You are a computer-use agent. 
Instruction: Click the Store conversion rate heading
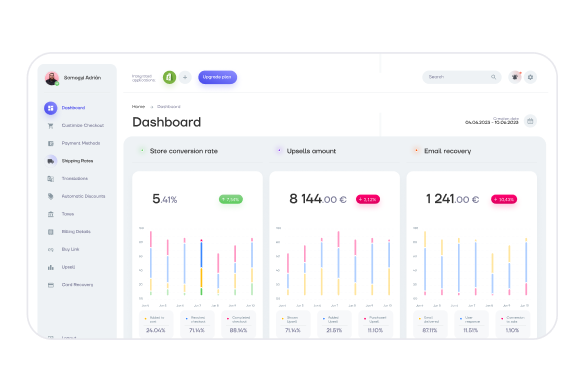click(184, 151)
